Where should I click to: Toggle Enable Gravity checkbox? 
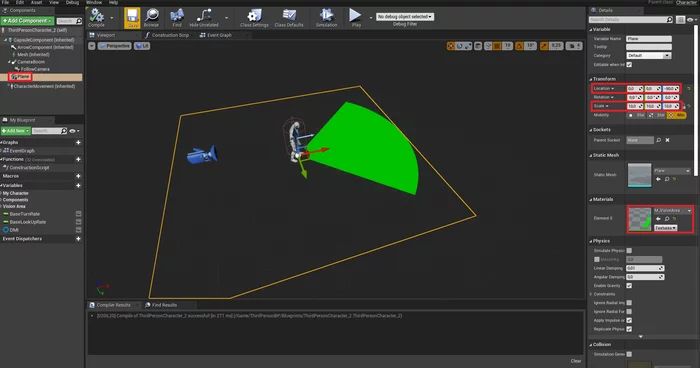tap(629, 286)
